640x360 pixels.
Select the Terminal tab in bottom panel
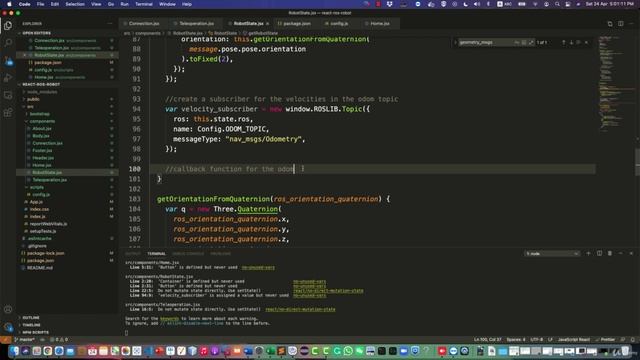[x=156, y=253]
